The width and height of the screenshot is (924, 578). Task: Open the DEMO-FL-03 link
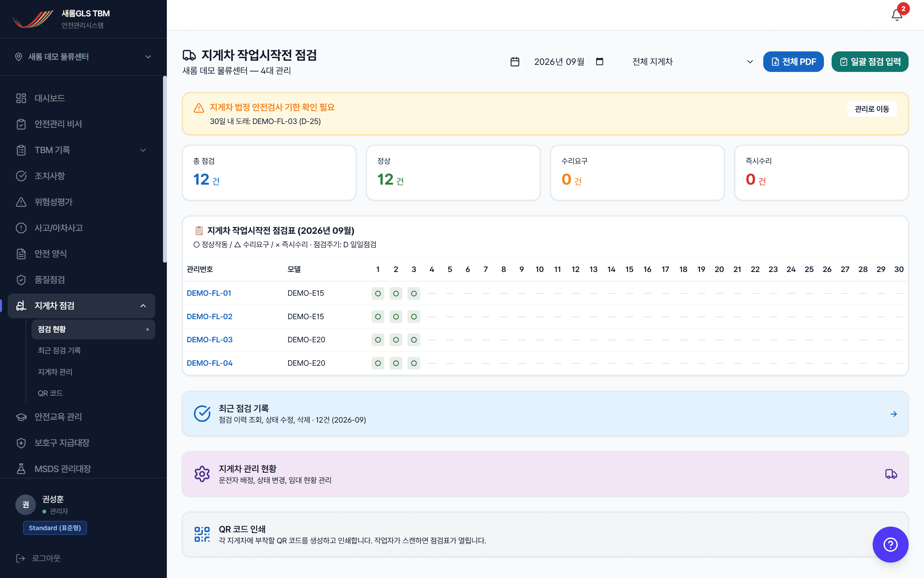210,340
